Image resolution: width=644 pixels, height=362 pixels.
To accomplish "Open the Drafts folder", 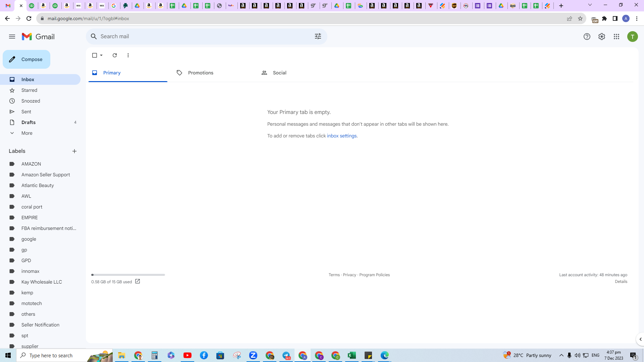I will point(40,122).
